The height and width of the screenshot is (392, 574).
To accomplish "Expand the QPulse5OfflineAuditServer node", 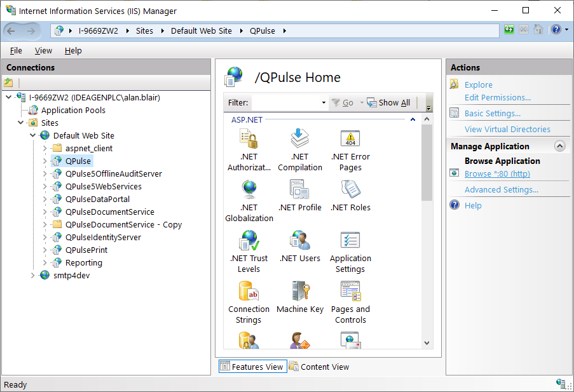I will tap(45, 173).
